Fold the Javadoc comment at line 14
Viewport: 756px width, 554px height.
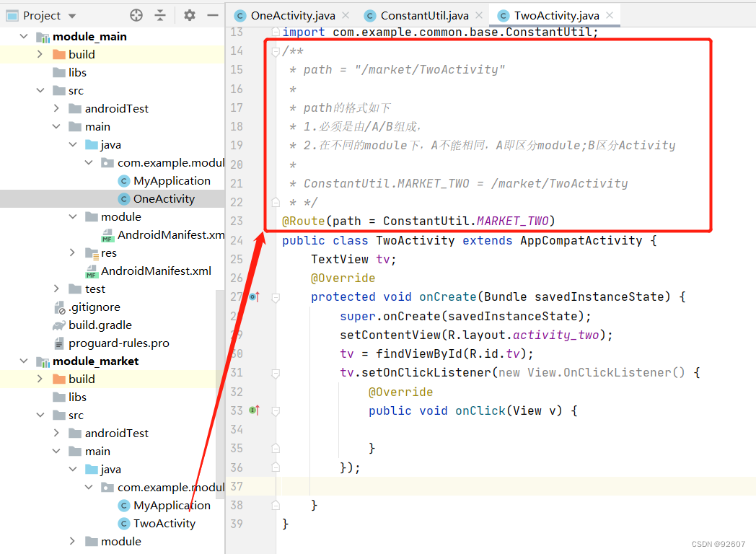pyautogui.click(x=276, y=51)
